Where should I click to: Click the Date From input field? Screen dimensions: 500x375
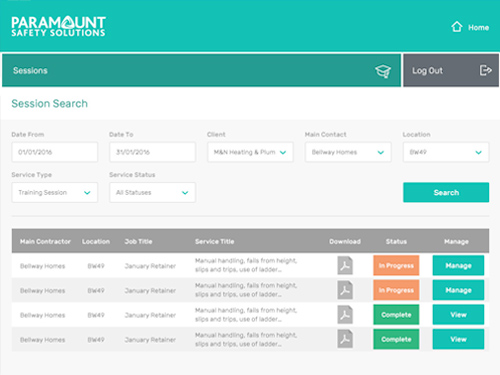point(55,152)
